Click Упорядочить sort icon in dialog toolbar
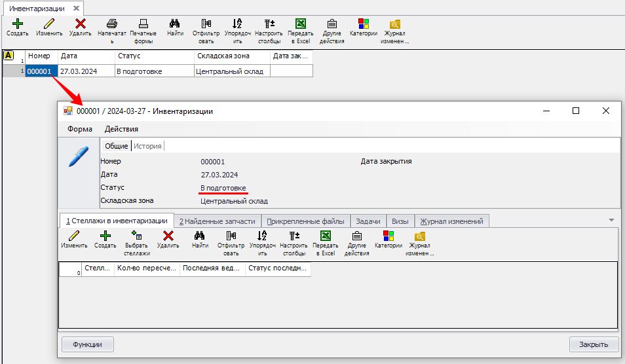The width and height of the screenshot is (625, 364). (x=262, y=236)
